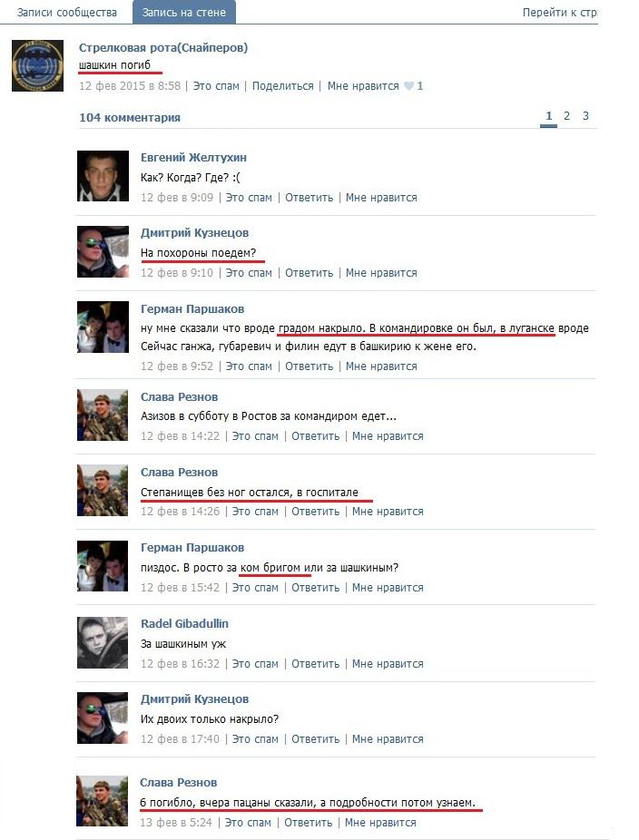639x840 pixels.
Task: Select the Запись на стене tab
Action: pos(184,13)
